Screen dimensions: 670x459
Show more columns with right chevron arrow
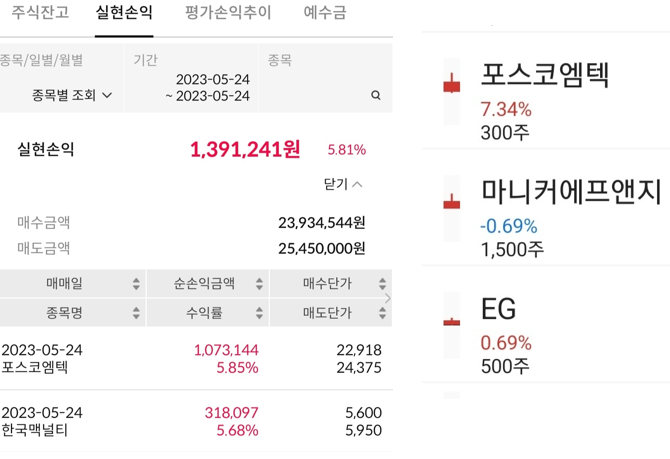[x=388, y=298]
